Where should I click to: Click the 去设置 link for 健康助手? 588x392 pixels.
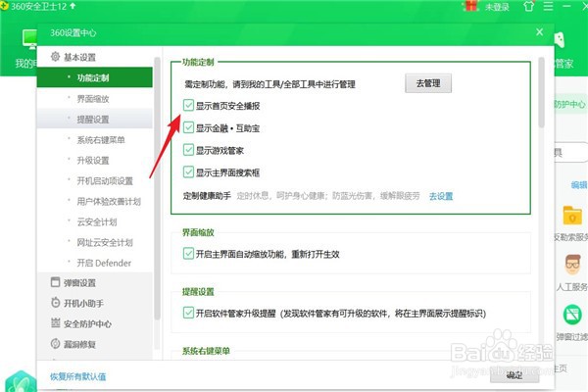441,196
